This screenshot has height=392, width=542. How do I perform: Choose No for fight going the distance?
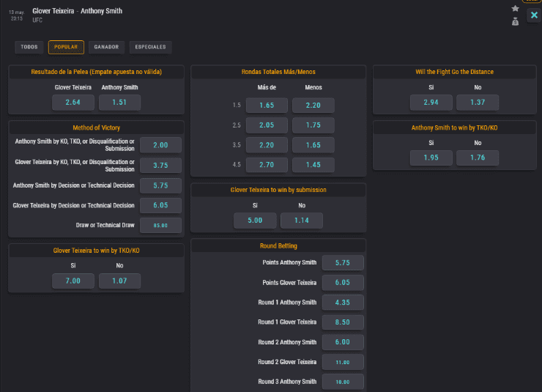click(x=478, y=102)
